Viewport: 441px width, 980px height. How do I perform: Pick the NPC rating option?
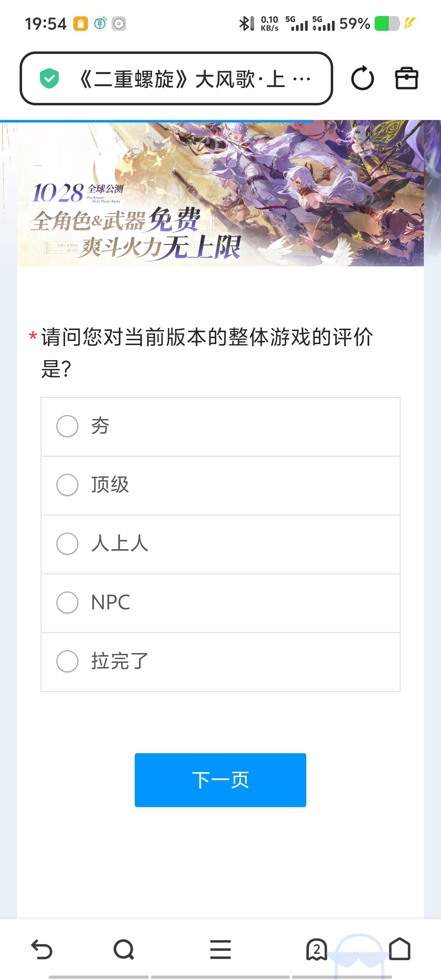point(67,603)
